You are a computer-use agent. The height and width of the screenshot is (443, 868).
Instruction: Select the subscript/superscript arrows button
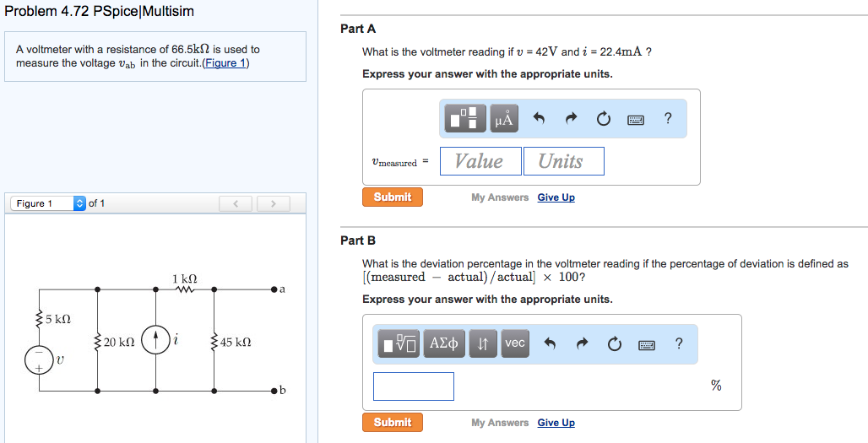click(x=483, y=343)
